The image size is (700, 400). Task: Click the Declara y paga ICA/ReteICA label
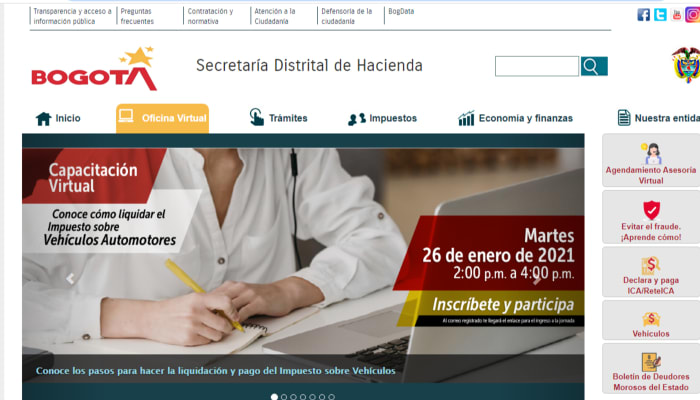click(x=651, y=285)
